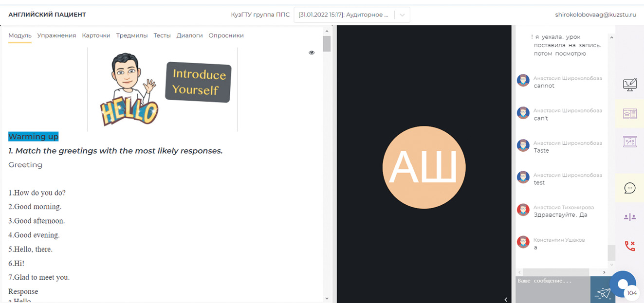Open the strategy board icon in sidebar
The image size is (644, 303).
pyautogui.click(x=630, y=142)
